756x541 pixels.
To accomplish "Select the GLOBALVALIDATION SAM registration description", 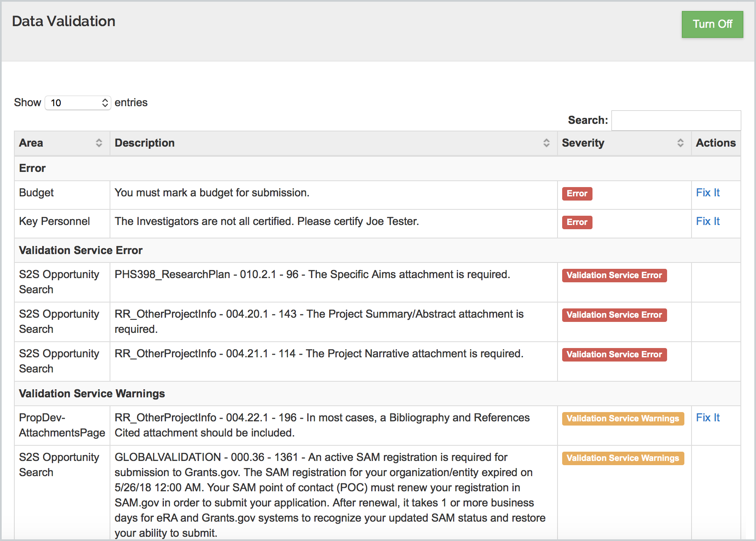I will [330, 495].
